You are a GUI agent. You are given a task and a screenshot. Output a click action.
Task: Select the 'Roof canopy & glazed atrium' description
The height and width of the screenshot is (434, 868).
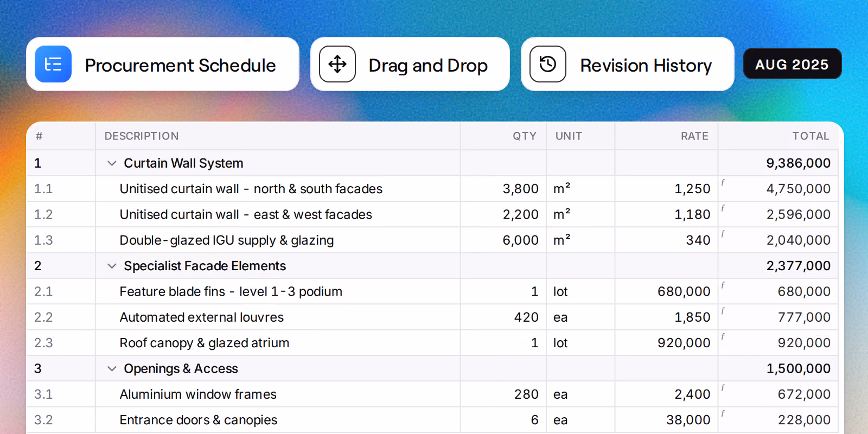[x=204, y=343]
